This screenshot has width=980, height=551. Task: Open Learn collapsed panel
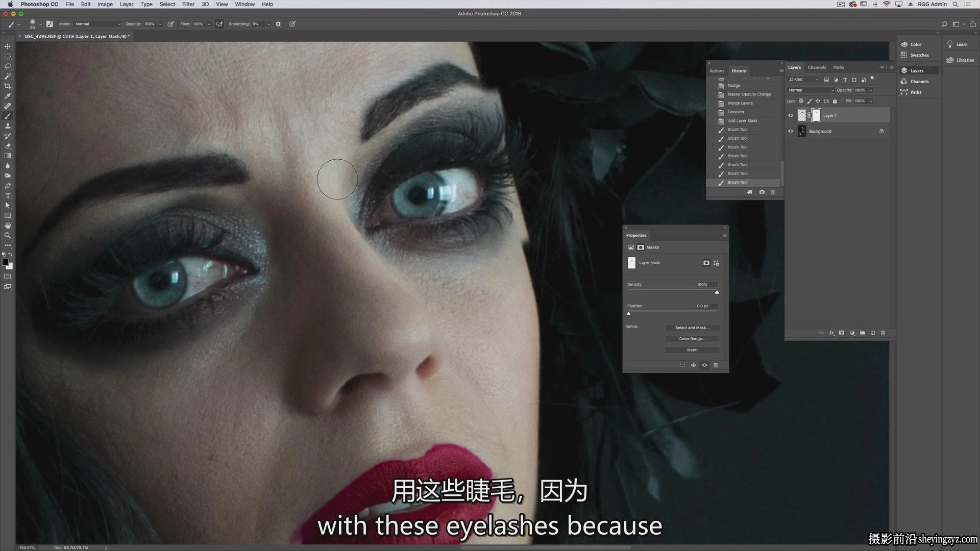[x=958, y=44]
